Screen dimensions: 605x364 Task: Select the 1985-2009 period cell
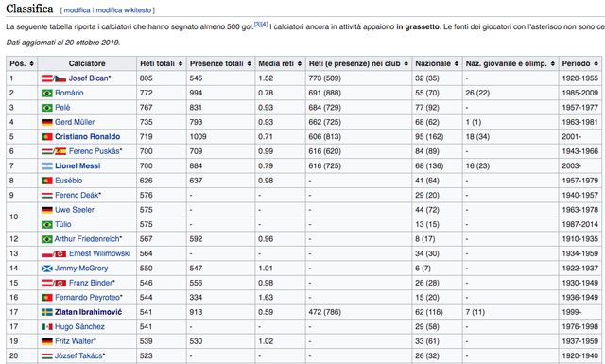(x=579, y=93)
